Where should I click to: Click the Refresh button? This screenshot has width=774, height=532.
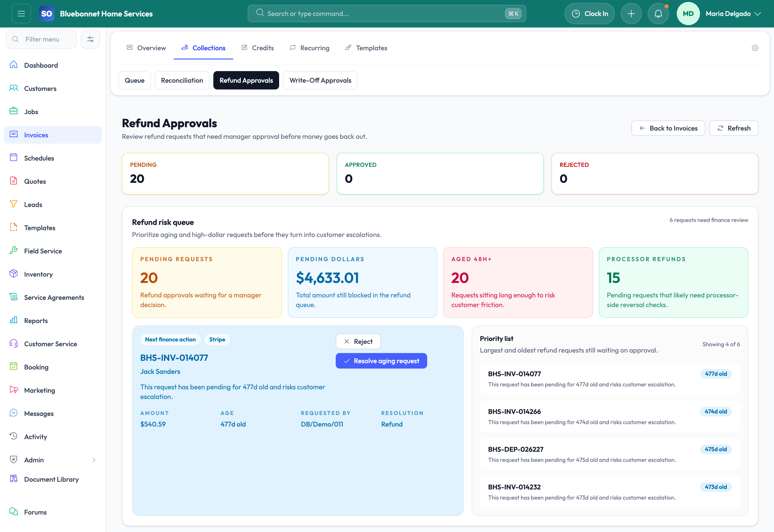[734, 128]
